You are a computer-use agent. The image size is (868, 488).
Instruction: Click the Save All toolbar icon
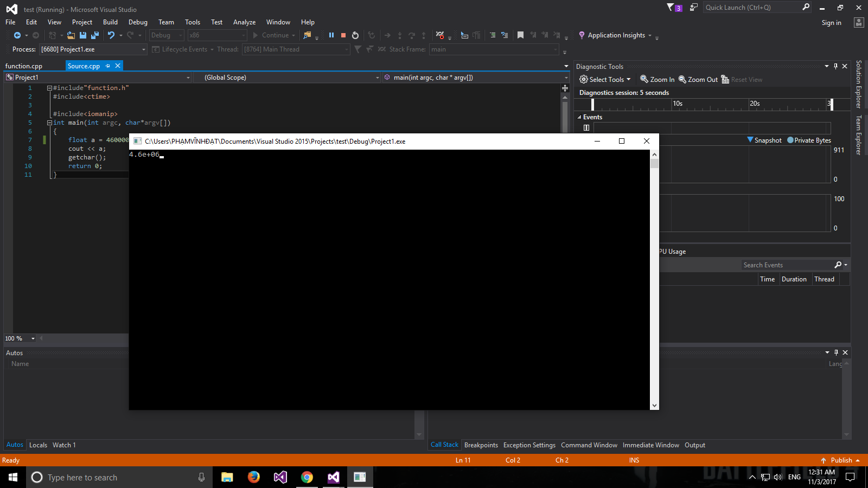(x=94, y=35)
